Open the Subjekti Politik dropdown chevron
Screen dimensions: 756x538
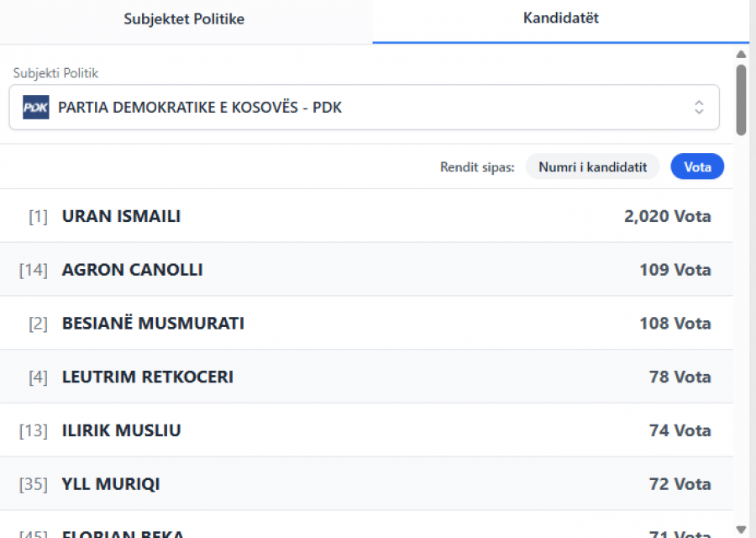[698, 108]
